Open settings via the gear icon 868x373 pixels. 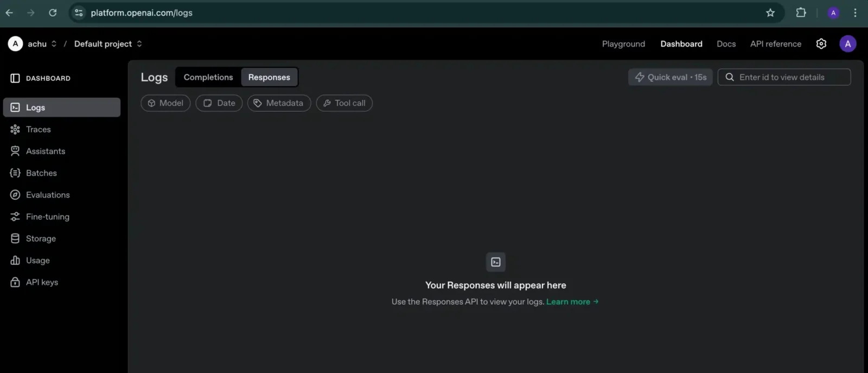tap(821, 43)
